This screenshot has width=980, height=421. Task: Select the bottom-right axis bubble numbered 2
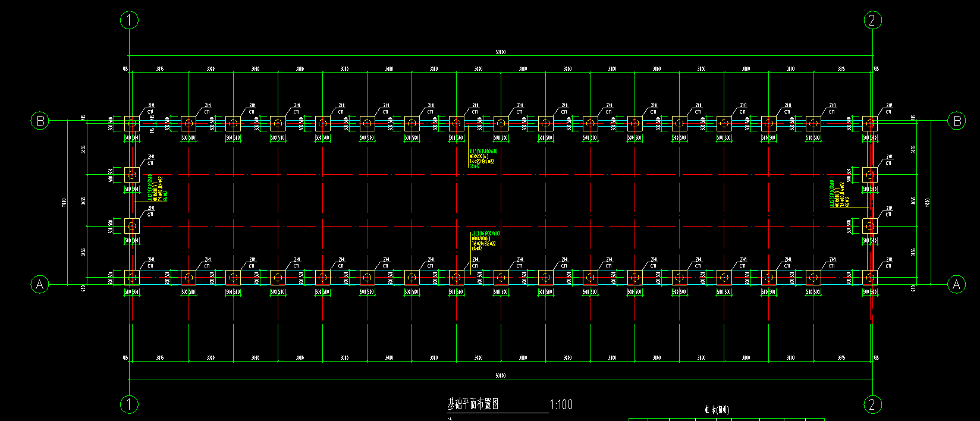pyautogui.click(x=872, y=404)
